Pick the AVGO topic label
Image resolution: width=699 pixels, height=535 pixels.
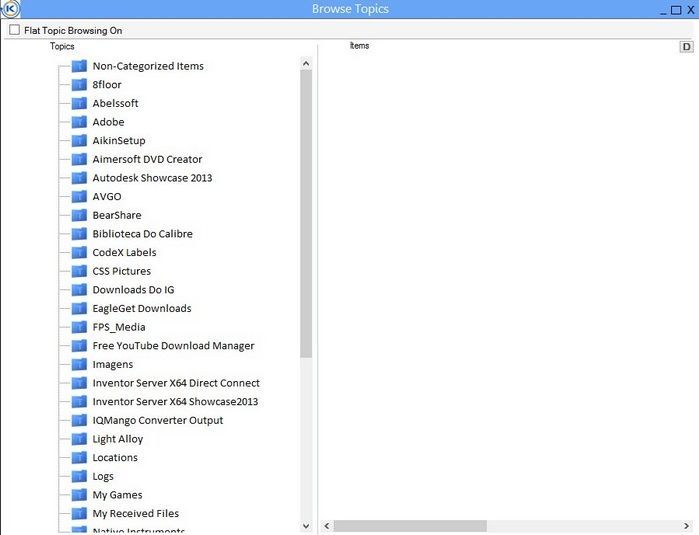click(107, 197)
